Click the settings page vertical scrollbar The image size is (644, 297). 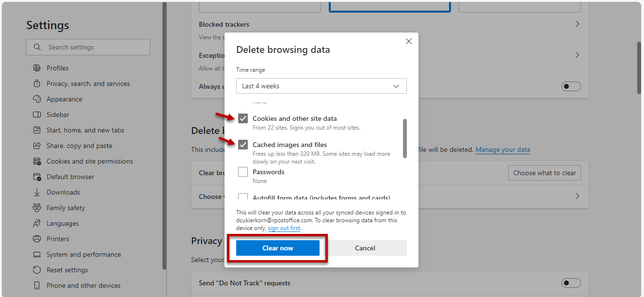coord(639,68)
